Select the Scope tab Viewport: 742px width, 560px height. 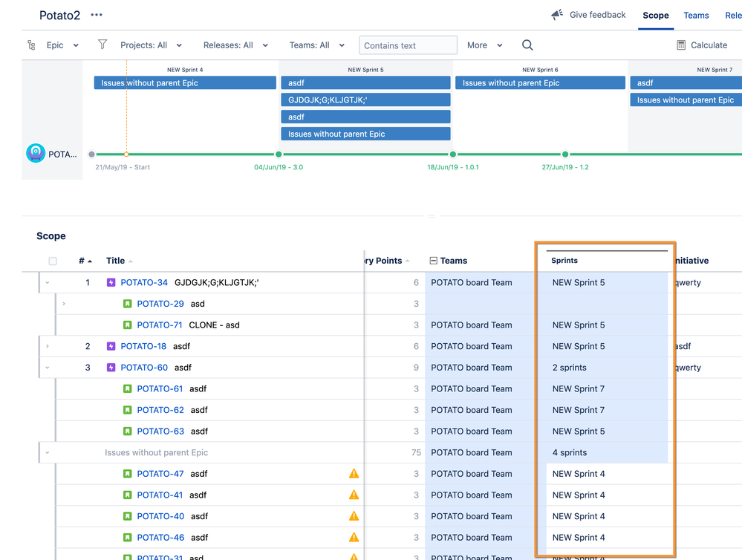point(656,15)
